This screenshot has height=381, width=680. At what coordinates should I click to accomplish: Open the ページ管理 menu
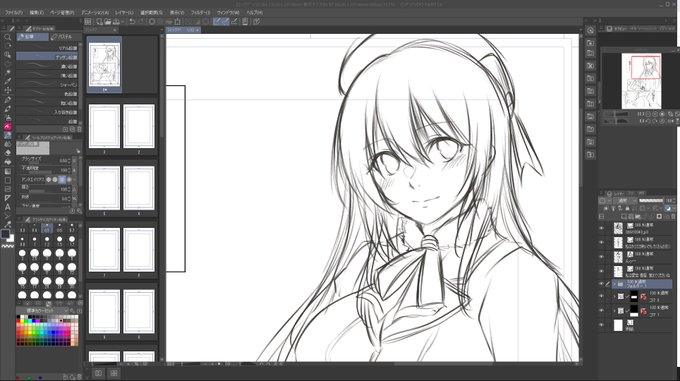point(62,13)
